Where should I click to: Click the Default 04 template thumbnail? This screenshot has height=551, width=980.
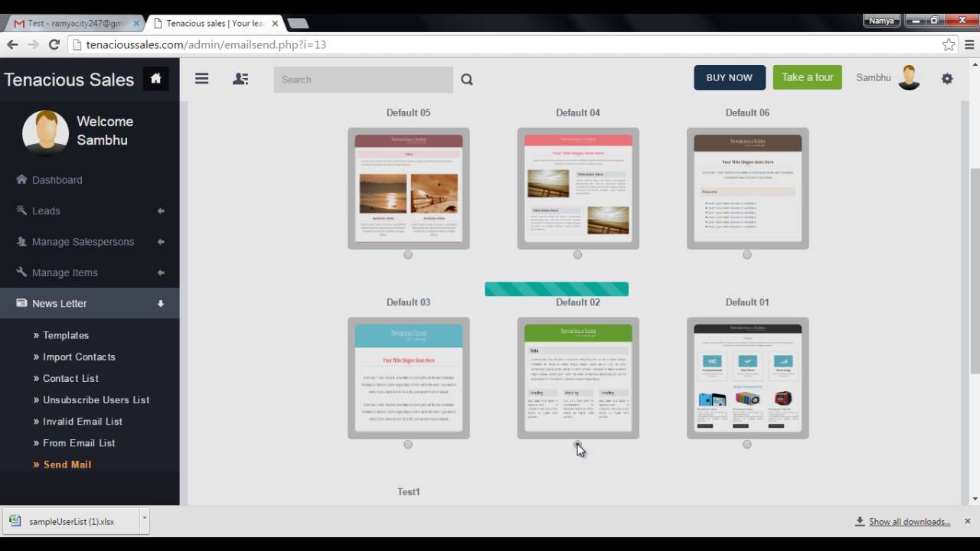coord(578,188)
